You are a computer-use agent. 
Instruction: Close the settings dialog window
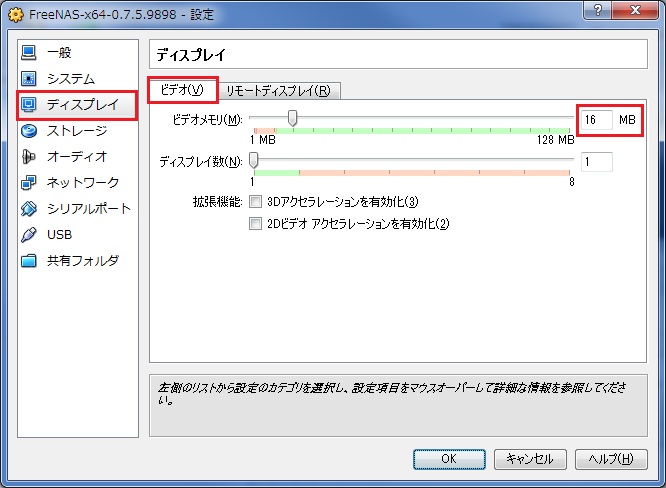coord(635,10)
